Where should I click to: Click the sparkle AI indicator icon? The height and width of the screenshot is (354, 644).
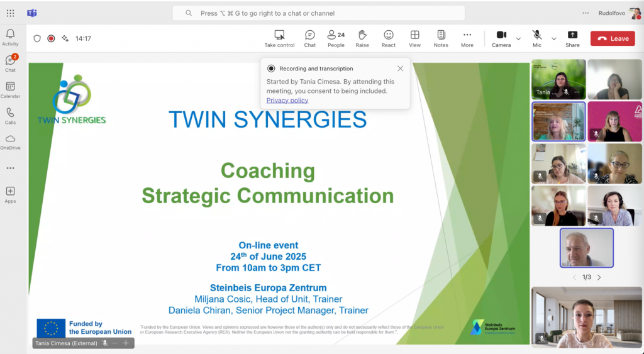tap(65, 38)
